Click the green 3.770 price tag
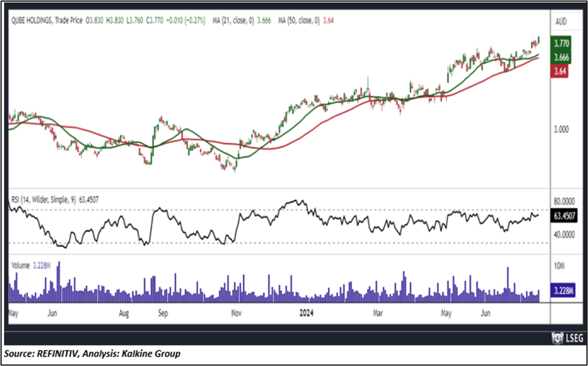This screenshot has height=366, width=588. 561,43
